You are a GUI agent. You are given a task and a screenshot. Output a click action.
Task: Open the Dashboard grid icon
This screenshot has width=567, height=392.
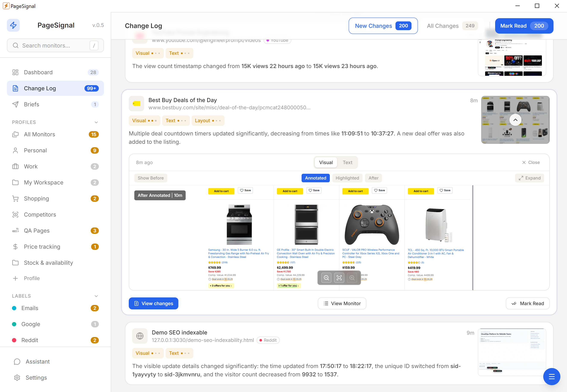click(x=15, y=72)
